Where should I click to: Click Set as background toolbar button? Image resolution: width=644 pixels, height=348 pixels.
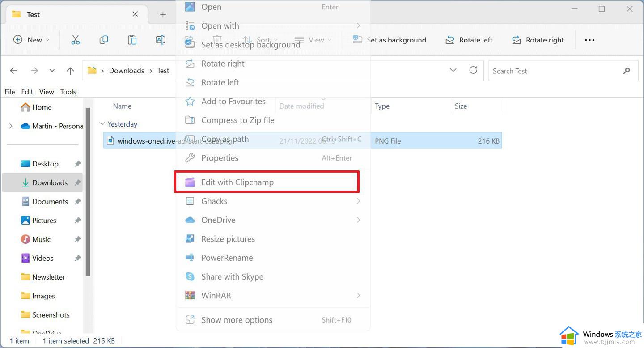[x=390, y=40]
